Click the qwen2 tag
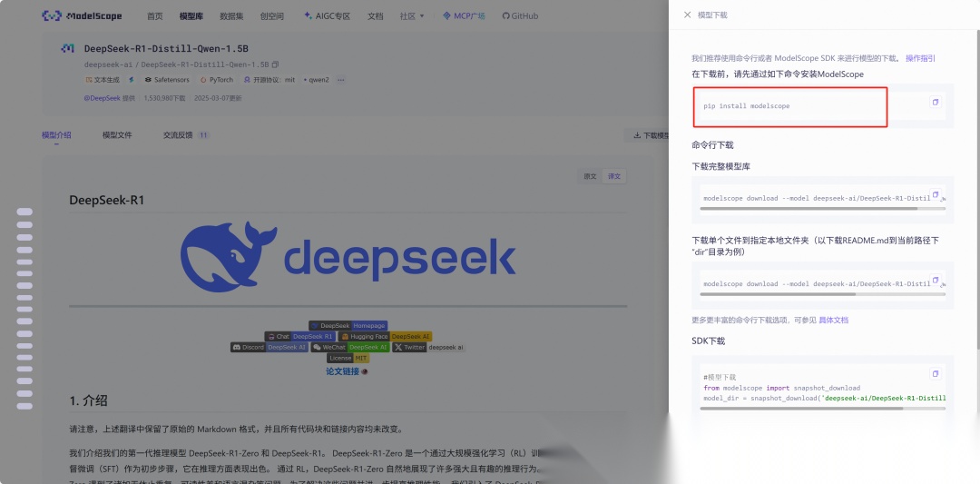 click(x=317, y=80)
